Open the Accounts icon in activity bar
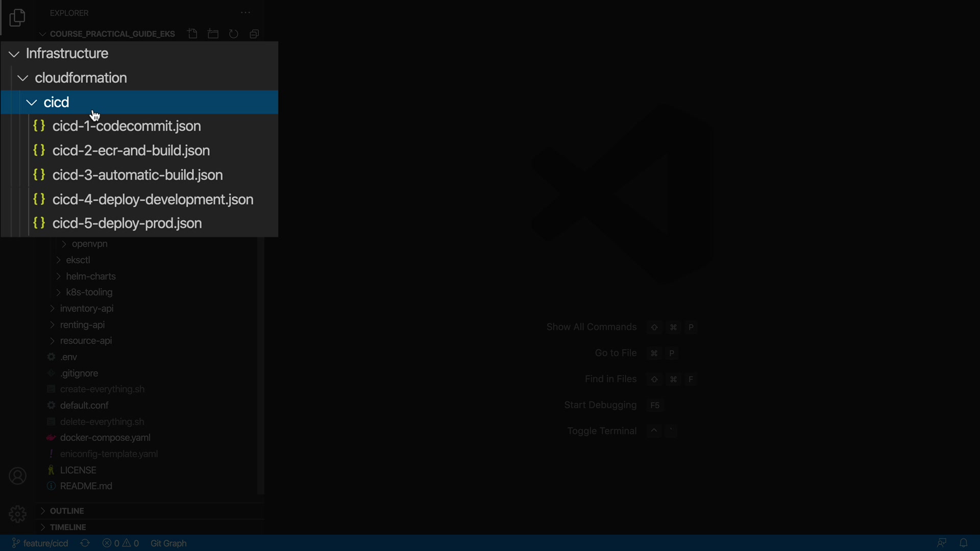Viewport: 980px width, 551px height. coord(17,476)
